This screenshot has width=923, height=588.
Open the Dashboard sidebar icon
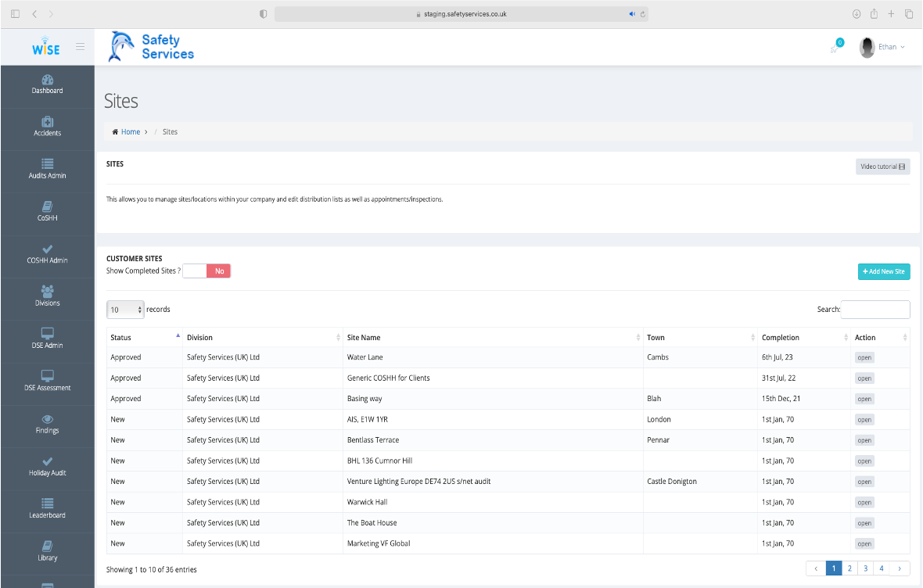[47, 80]
